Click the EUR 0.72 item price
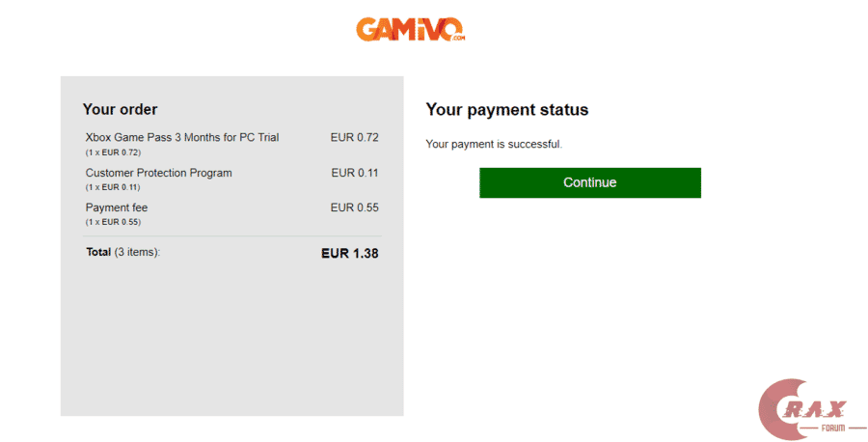Image resolution: width=868 pixels, height=442 pixels. [354, 138]
